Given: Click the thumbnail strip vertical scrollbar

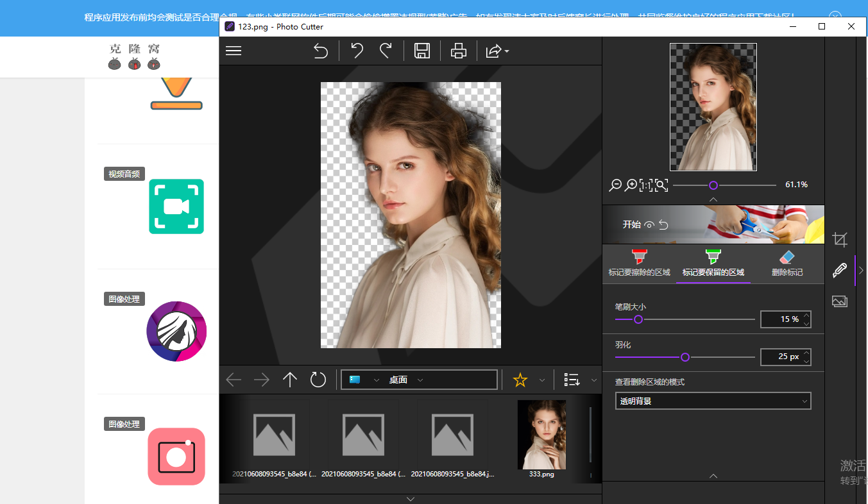Looking at the screenshot, I should point(590,435).
